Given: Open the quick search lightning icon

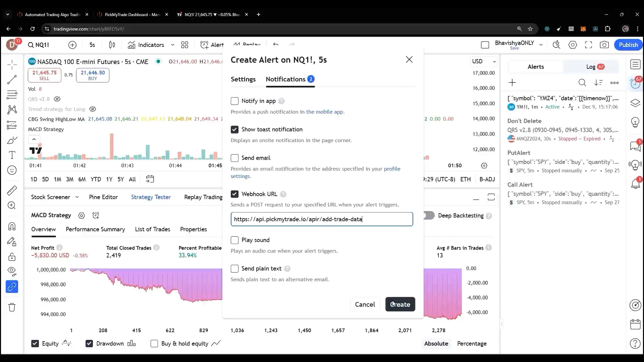Looking at the screenshot, I should tap(556, 45).
